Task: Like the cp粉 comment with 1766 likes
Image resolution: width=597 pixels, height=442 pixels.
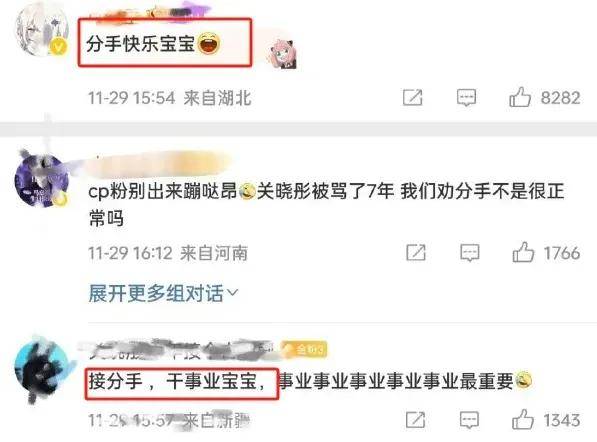Action: 523,252
